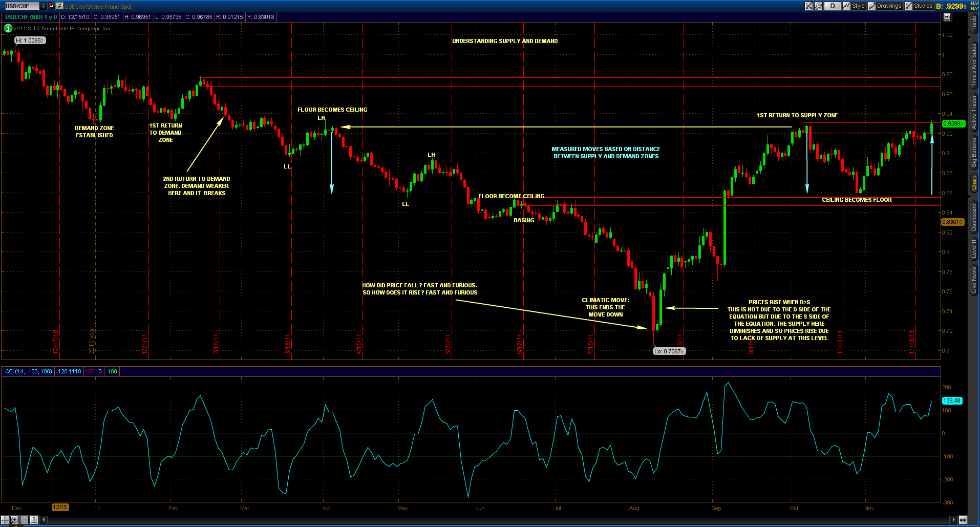
Task: Click the BASING annotation text
Action: coord(524,220)
